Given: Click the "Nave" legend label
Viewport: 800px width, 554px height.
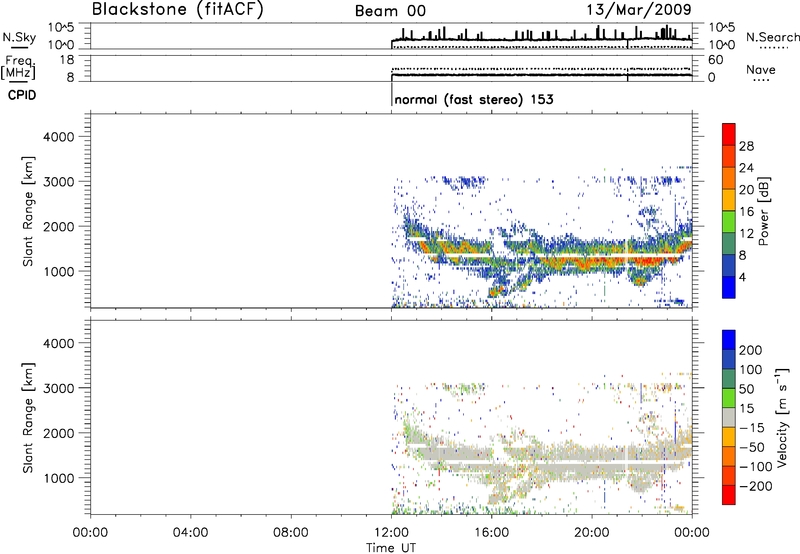Looking at the screenshot, I should [761, 69].
